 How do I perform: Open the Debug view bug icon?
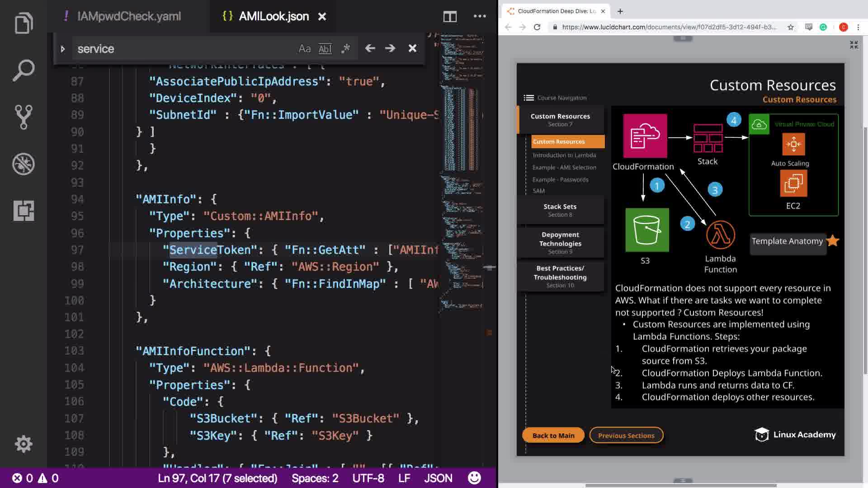coord(24,164)
